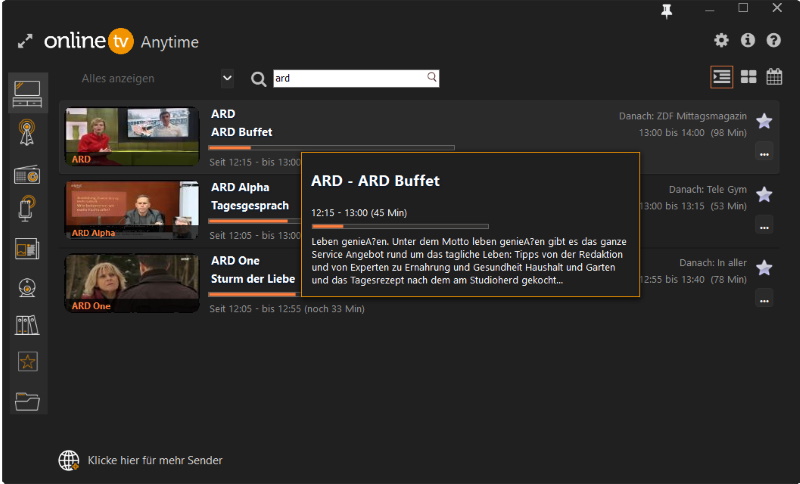Open the webcam section in sidebar
Screen dimensions: 800x484
(x=27, y=287)
